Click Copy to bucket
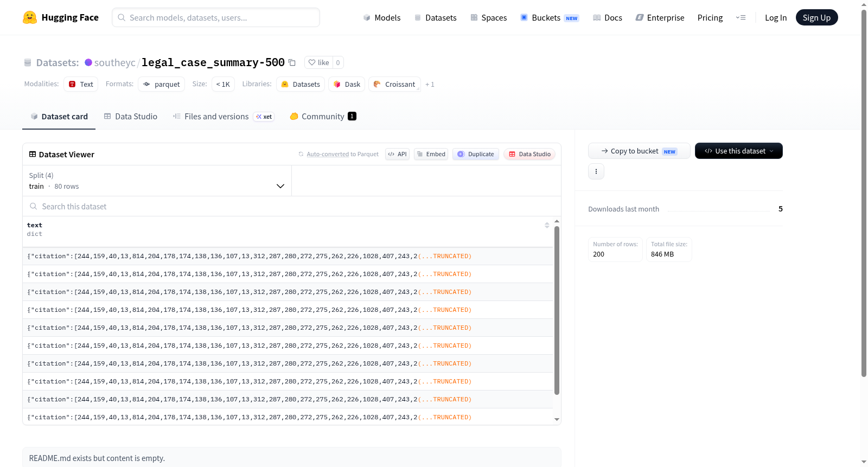868x467 pixels. pos(639,151)
